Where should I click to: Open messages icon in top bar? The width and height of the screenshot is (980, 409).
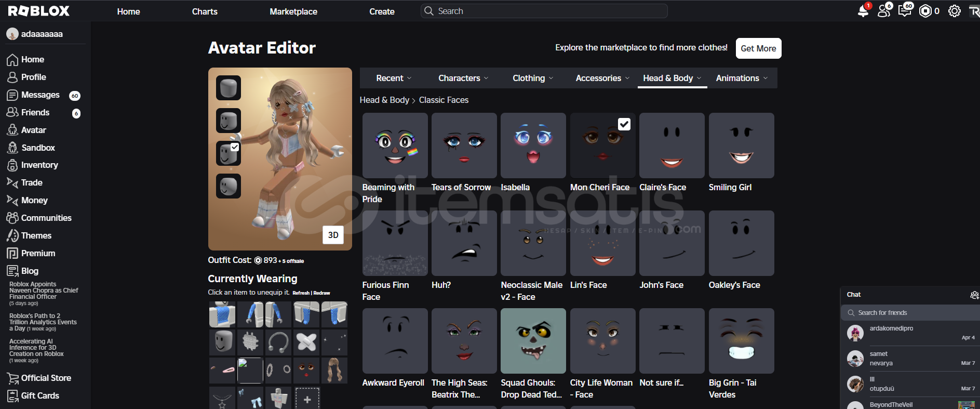click(905, 11)
